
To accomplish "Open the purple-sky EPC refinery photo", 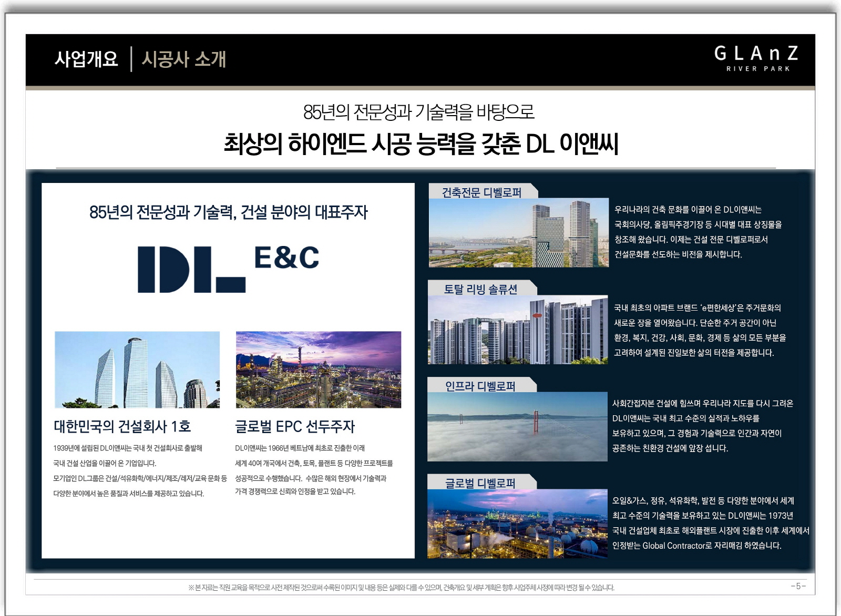I will [319, 369].
